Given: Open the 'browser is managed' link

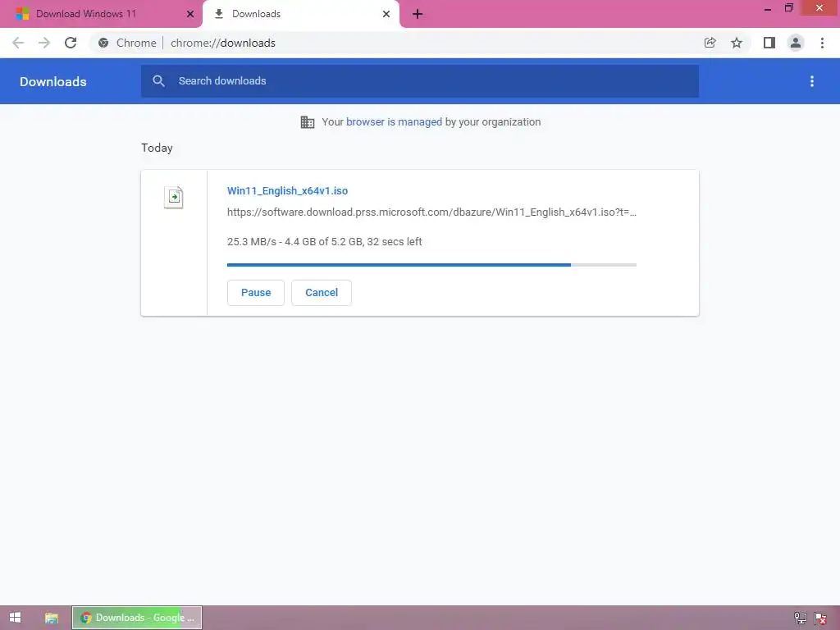Looking at the screenshot, I should click(394, 122).
